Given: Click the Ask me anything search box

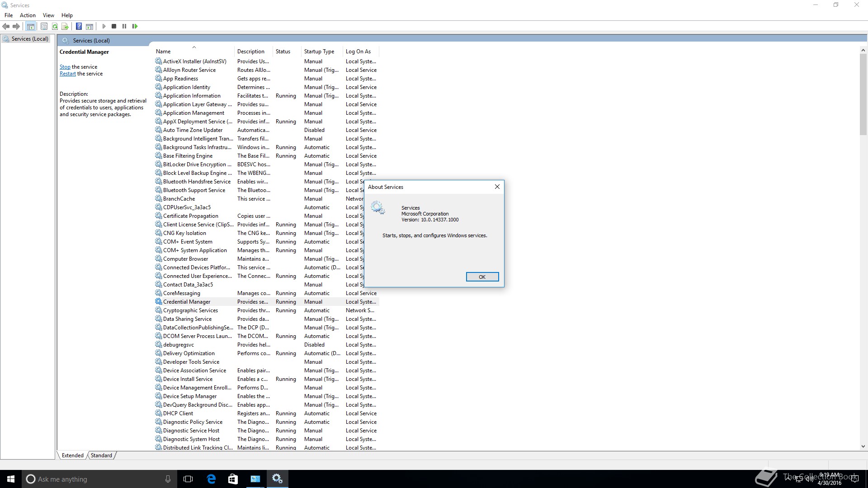Looking at the screenshot, I should tap(99, 479).
